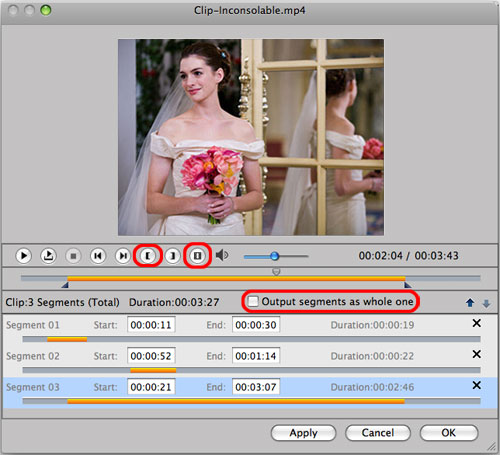Viewport: 500px width, 455px height.
Task: Stop video playback
Action: tap(73, 256)
